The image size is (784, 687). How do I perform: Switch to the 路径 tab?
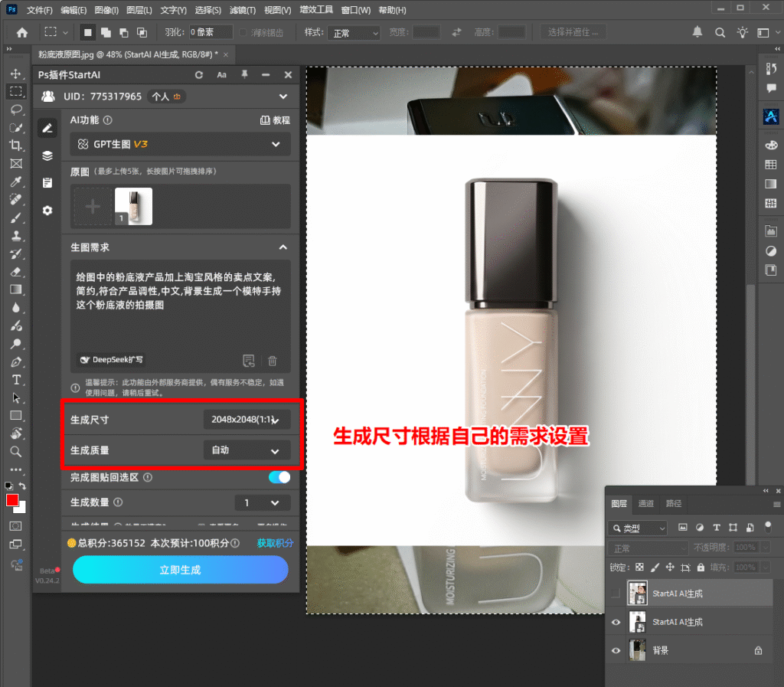[x=674, y=503]
